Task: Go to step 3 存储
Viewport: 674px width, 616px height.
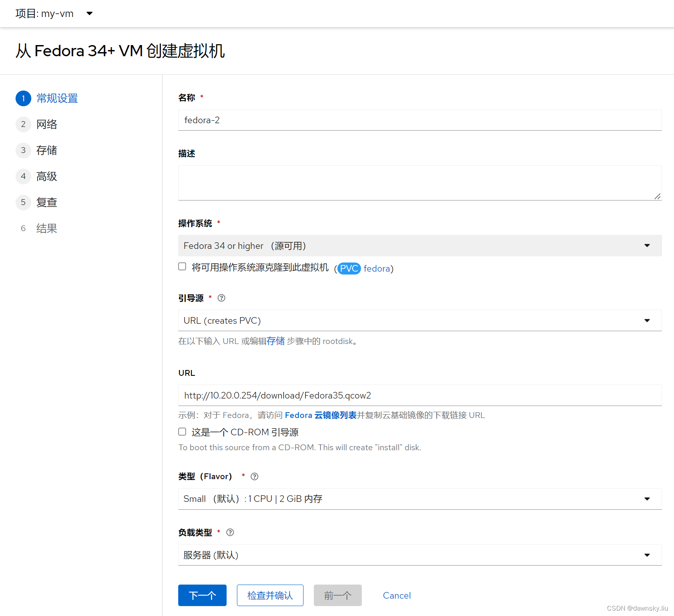Action: pyautogui.click(x=36, y=150)
